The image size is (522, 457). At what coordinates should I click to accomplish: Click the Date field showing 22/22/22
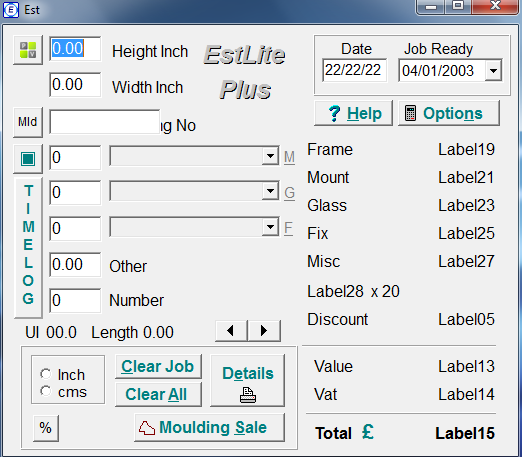coord(355,70)
